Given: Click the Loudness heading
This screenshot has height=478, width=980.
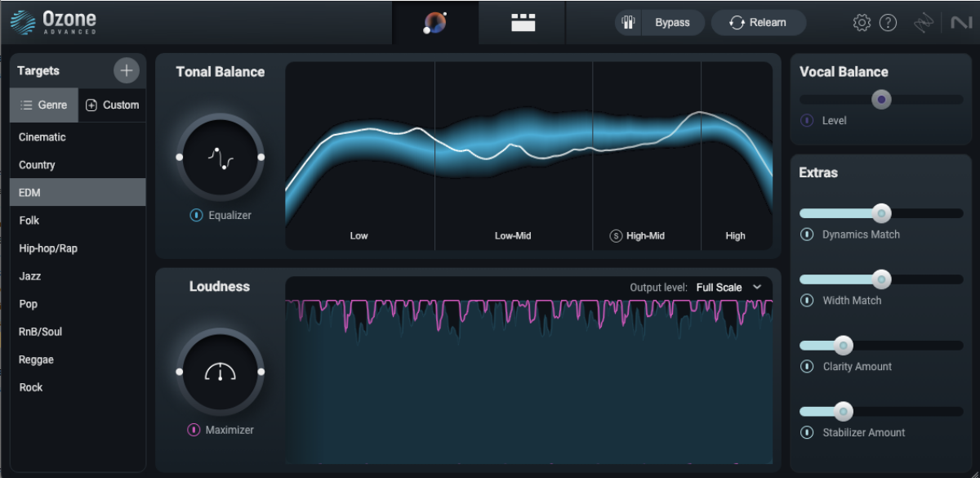Looking at the screenshot, I should click(220, 287).
